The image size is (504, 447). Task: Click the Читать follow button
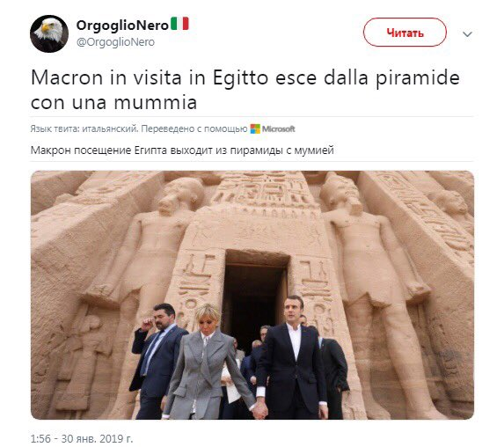pyautogui.click(x=405, y=33)
